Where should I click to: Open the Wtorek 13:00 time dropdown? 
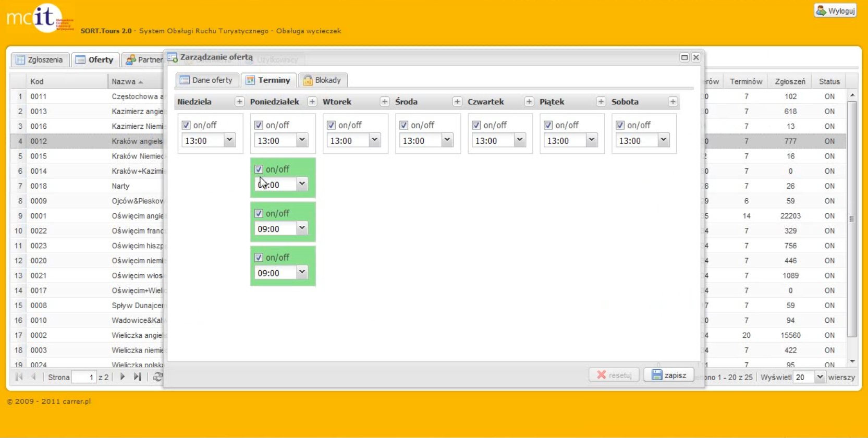click(x=374, y=140)
